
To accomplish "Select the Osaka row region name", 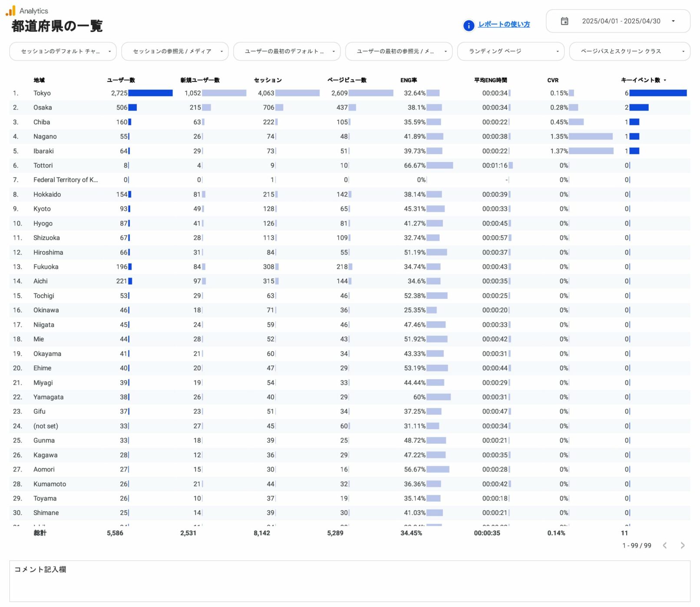I will [43, 107].
